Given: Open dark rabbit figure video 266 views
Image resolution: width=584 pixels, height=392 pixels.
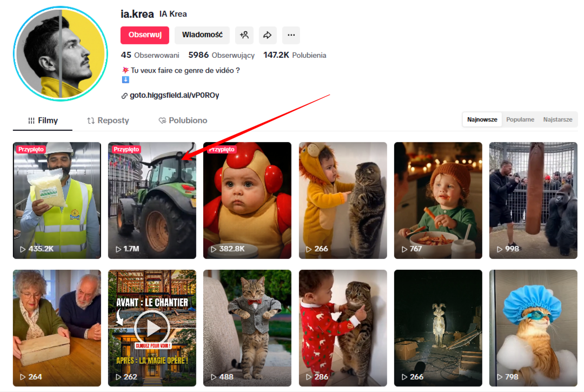Looking at the screenshot, I should [x=438, y=328].
